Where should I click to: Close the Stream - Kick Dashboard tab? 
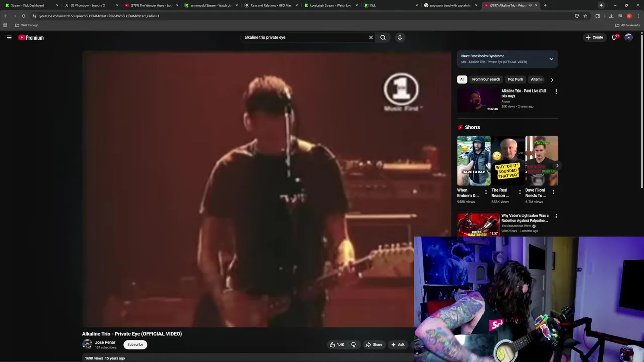click(57, 5)
